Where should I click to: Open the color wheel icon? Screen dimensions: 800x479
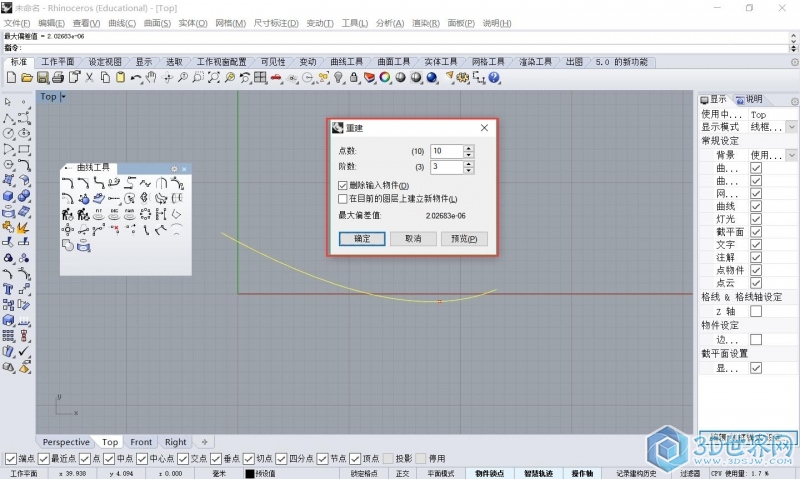pyautogui.click(x=385, y=78)
